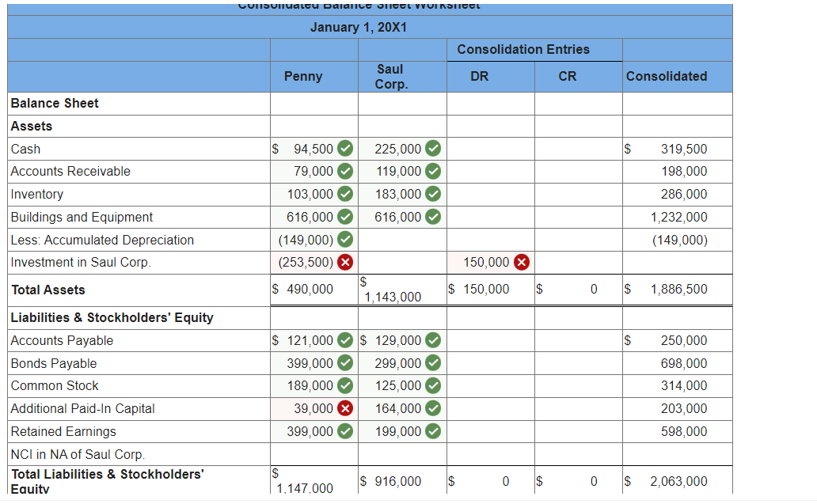This screenshot has width=817, height=504.
Task: Click the green checkmark beside Saul's Inventory 183,000
Action: pyautogui.click(x=433, y=194)
